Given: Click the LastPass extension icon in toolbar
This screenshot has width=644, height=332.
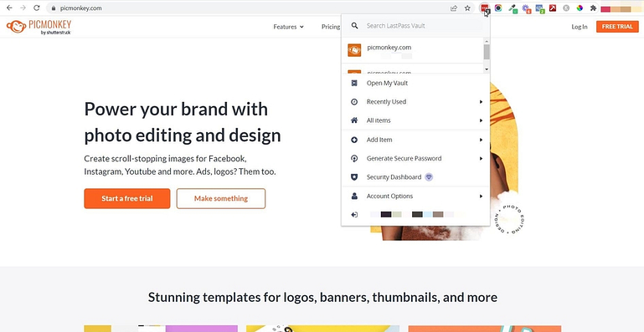Looking at the screenshot, I should [x=485, y=8].
